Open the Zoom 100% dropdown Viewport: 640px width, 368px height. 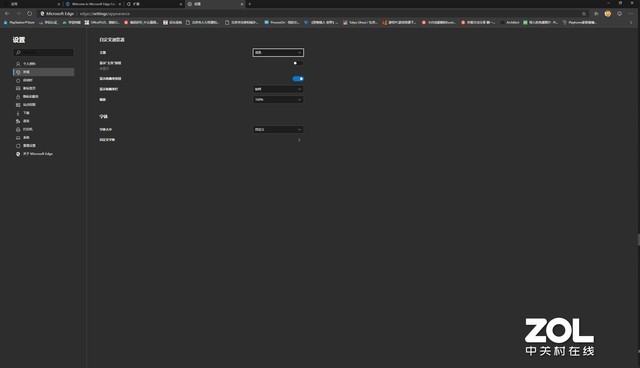[278, 100]
